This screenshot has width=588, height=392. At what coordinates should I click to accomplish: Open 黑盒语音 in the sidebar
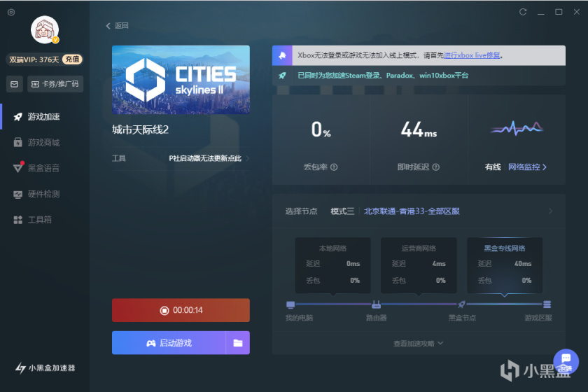coord(45,168)
